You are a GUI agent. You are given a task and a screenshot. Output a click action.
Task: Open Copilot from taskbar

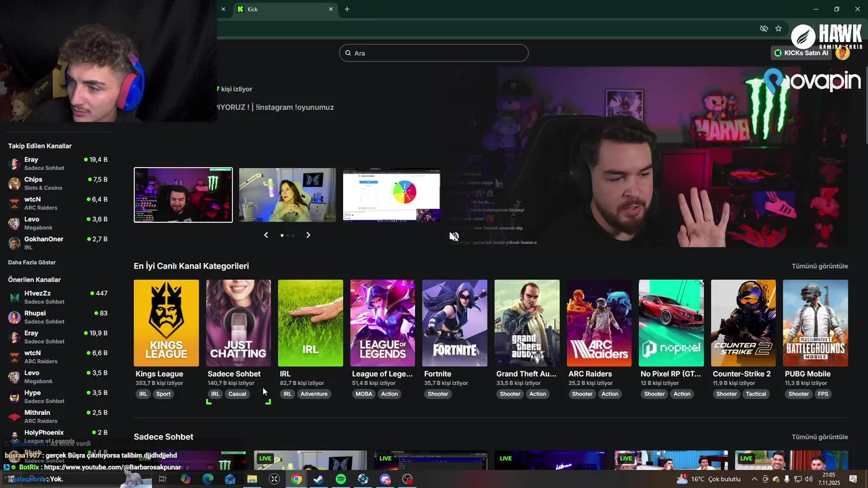point(185,479)
